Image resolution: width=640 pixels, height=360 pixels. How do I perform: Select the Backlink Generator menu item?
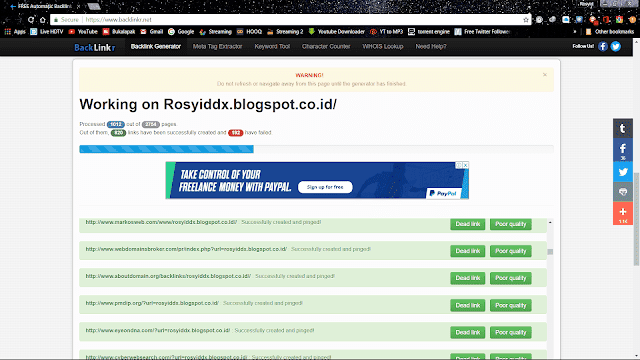click(x=156, y=47)
